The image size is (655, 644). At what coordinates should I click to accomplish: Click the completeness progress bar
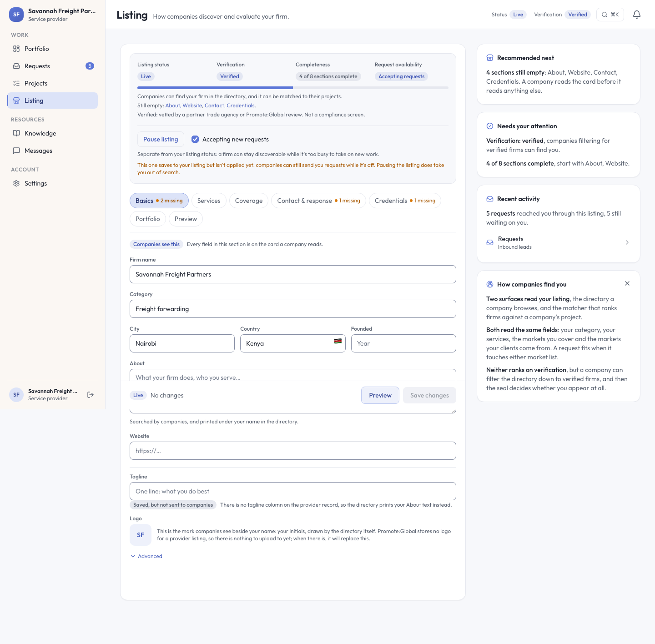293,88
